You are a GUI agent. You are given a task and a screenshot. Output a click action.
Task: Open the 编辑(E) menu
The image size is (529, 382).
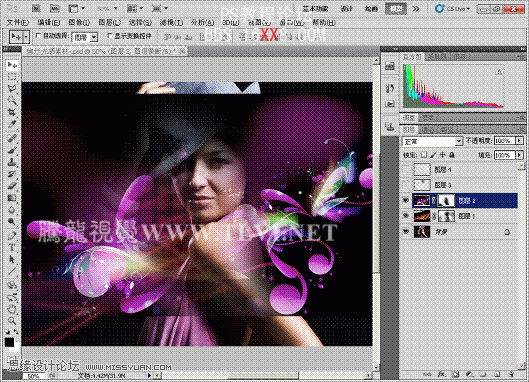click(x=49, y=23)
